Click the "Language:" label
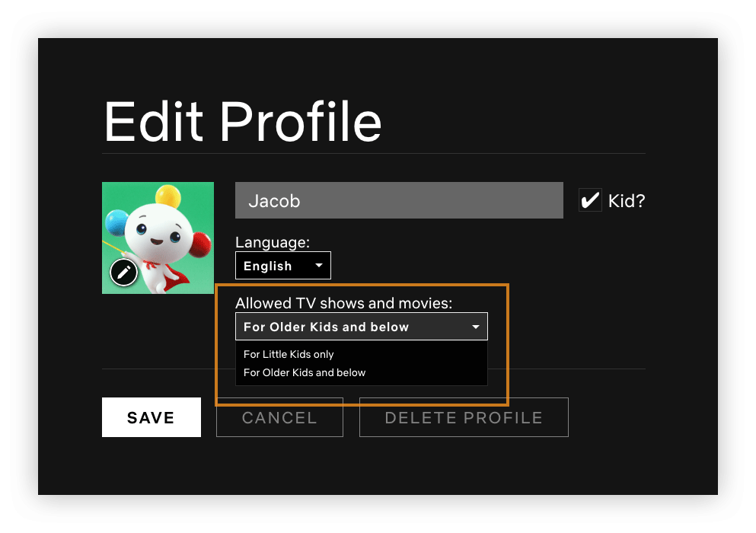The width and height of the screenshot is (756, 533). pos(273,242)
